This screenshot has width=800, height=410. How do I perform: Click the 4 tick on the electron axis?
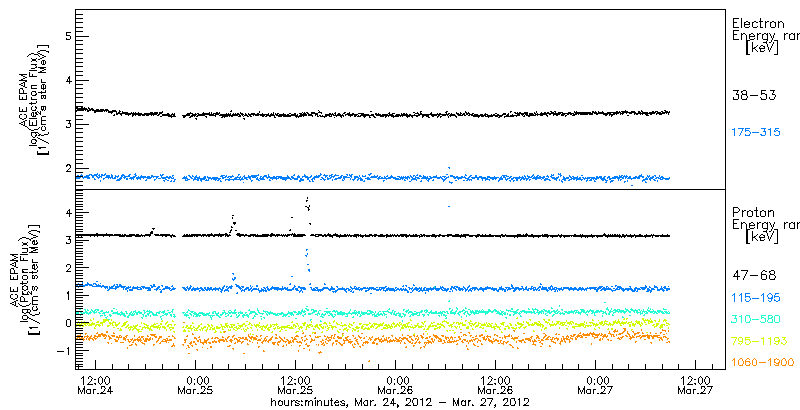click(68, 80)
